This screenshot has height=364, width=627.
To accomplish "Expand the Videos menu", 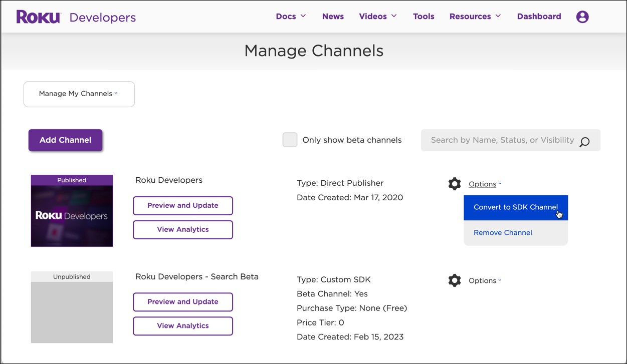I will 377,16.
